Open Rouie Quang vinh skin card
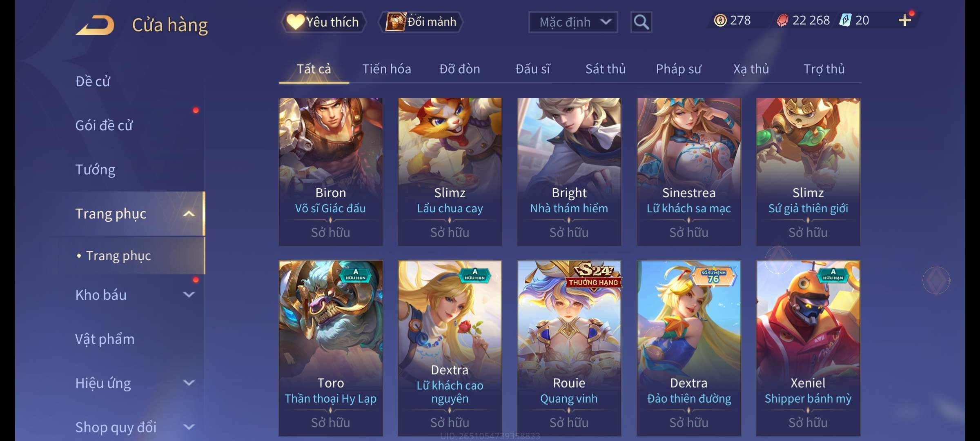The width and height of the screenshot is (980, 441). tap(569, 348)
